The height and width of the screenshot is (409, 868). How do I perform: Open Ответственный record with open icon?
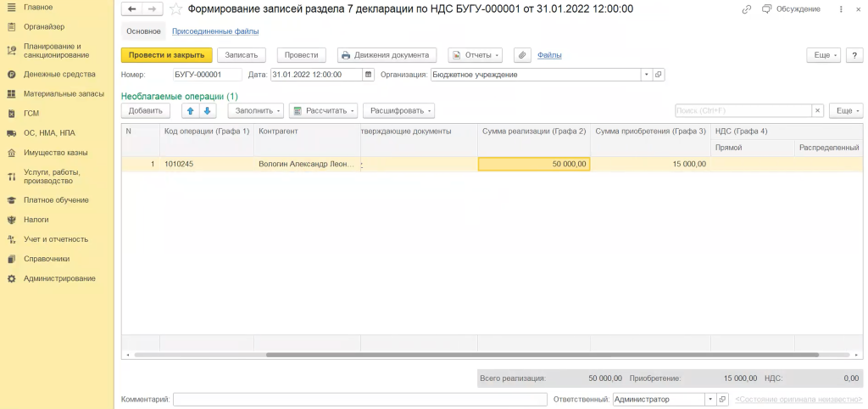[x=722, y=399]
